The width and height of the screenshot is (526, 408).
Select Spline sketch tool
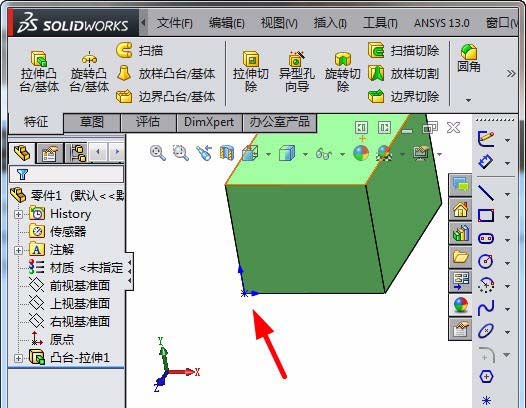485,308
